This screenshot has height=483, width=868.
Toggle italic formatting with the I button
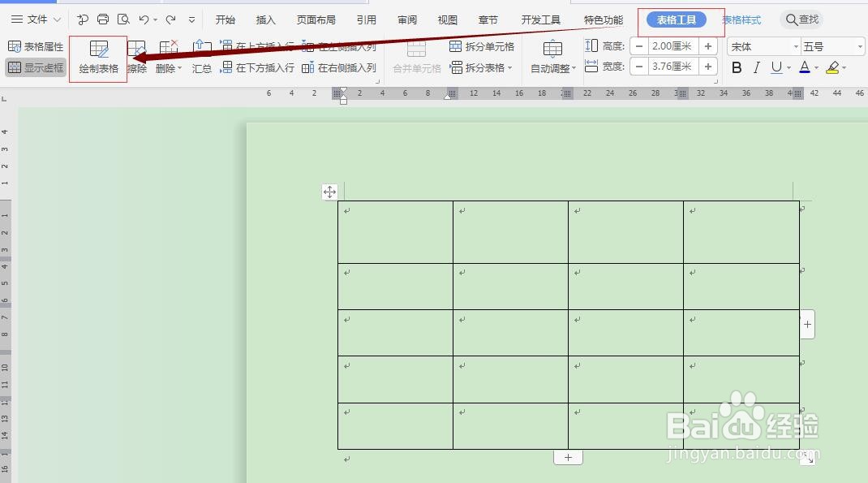click(756, 67)
